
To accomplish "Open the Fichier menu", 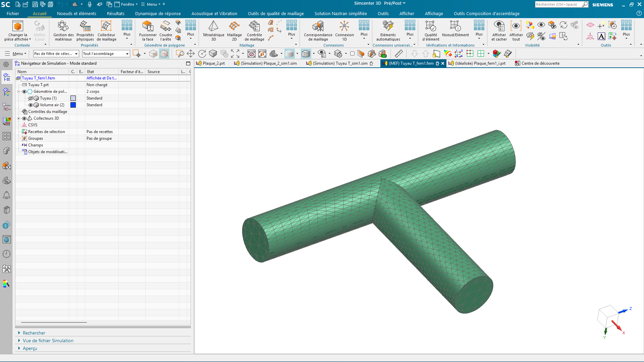I will pyautogui.click(x=13, y=14).
